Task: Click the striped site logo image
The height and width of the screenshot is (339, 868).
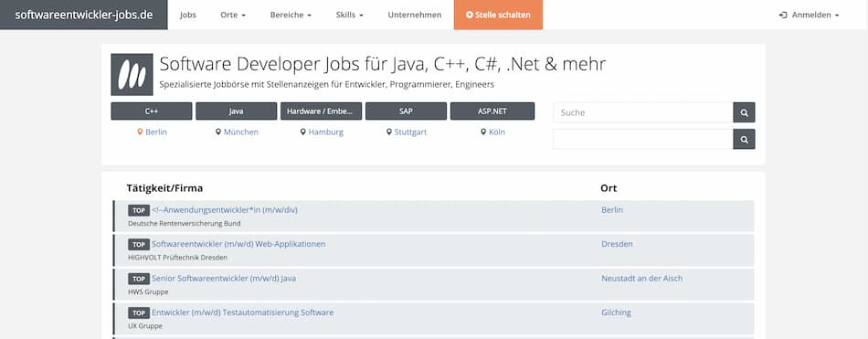Action: [x=132, y=75]
